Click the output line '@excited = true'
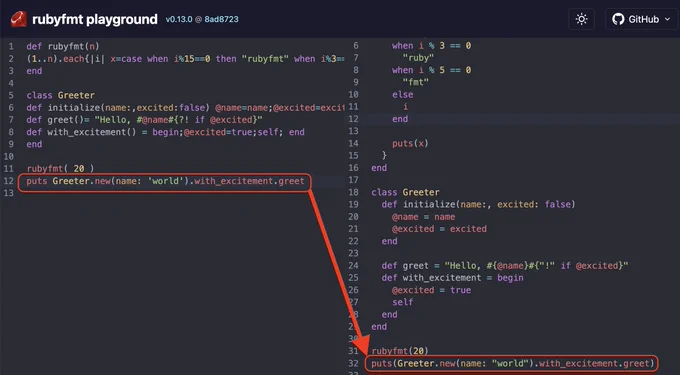This screenshot has height=375, width=680. [431, 290]
